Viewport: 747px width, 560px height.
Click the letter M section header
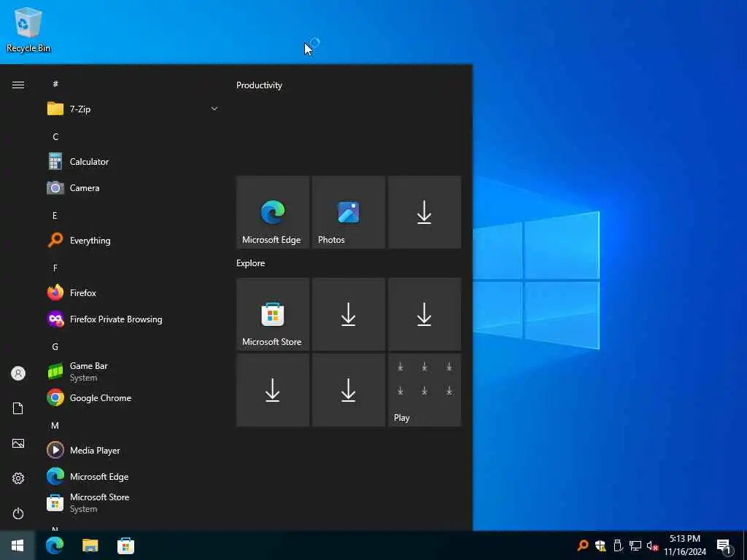tap(55, 425)
